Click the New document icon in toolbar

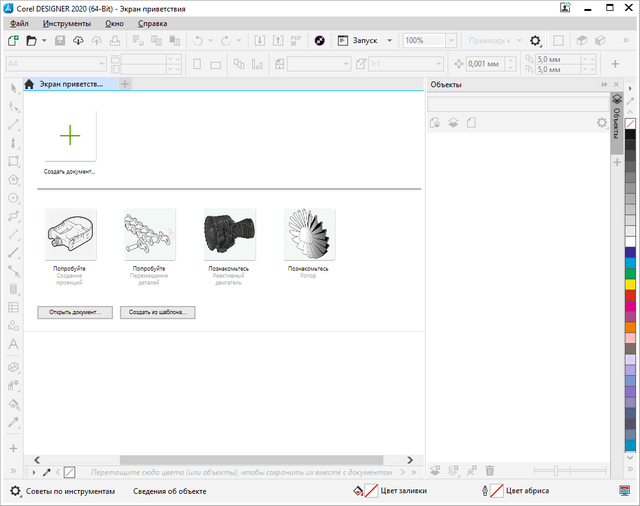click(12, 41)
